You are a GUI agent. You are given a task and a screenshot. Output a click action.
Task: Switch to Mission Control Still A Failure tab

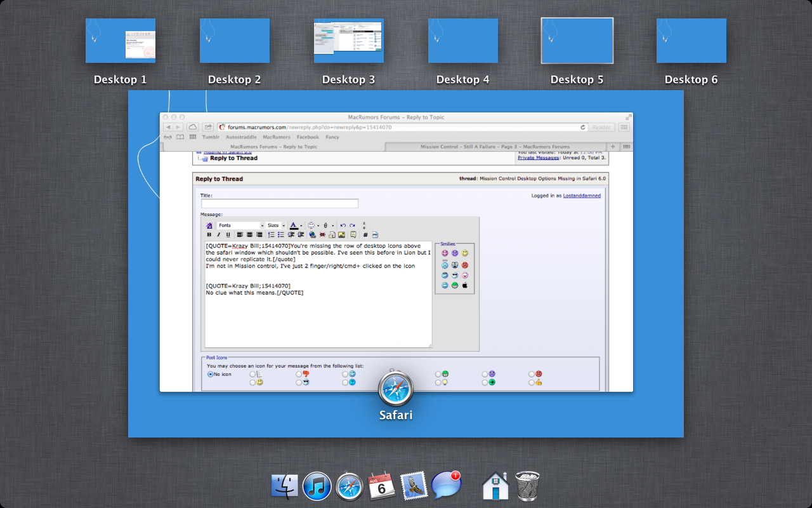point(496,147)
